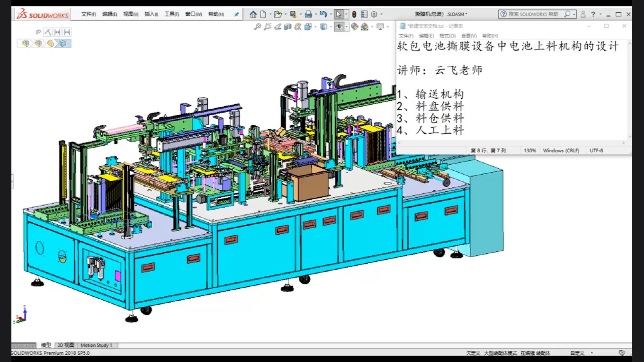Activate the Section View icon

(288, 27)
